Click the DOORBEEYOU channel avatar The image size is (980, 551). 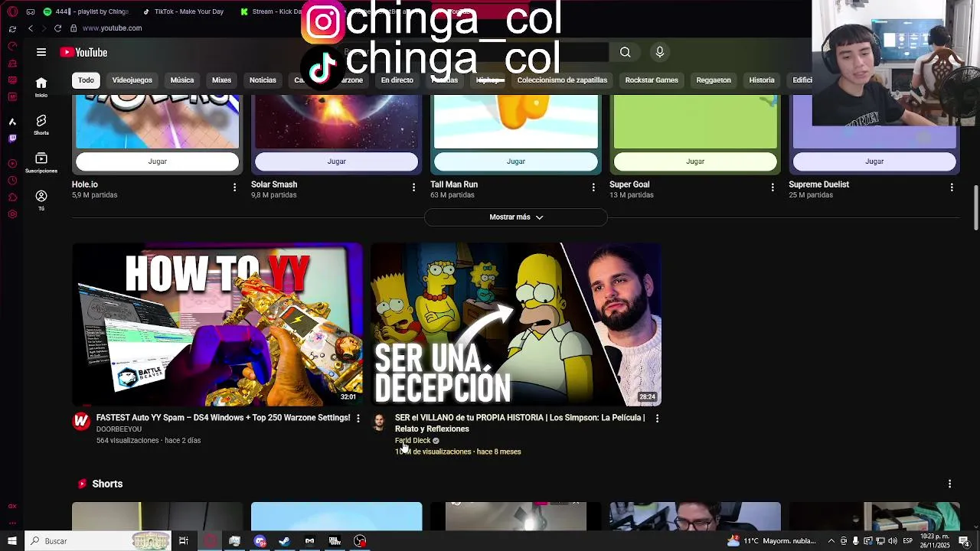coord(81,421)
